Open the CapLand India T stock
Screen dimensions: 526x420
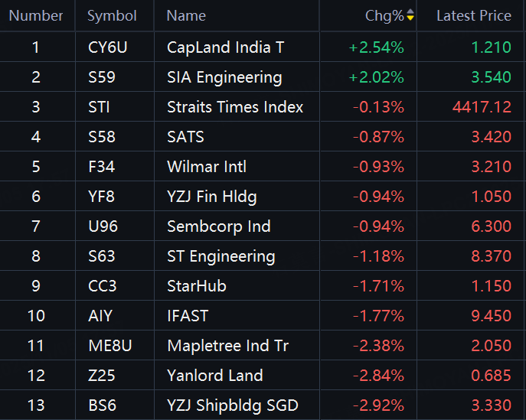coord(225,47)
